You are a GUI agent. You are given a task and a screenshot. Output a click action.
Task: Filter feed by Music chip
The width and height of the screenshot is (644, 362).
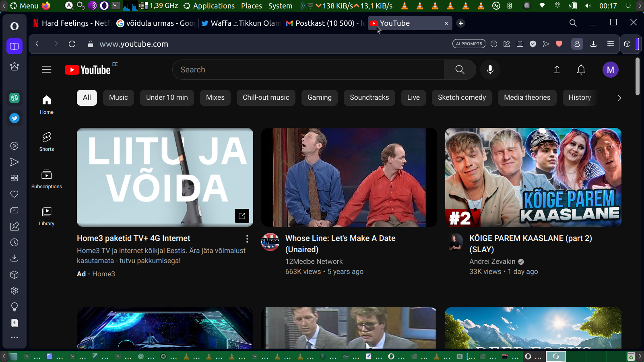[118, 98]
